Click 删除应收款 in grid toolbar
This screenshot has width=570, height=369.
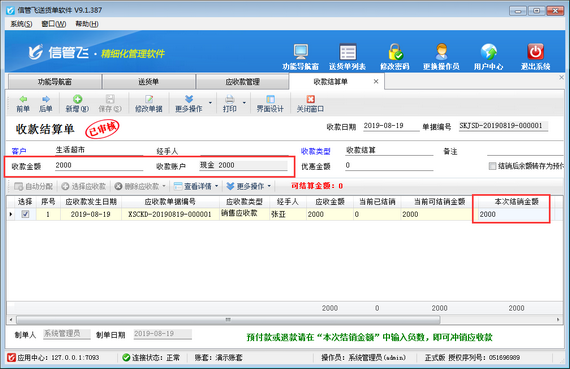coord(137,186)
